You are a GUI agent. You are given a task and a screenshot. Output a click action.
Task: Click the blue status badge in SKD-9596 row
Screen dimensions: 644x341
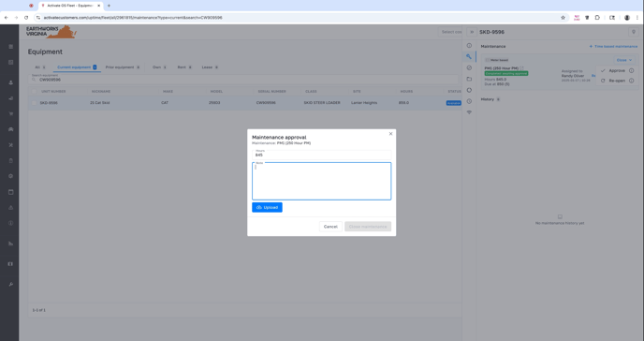pos(453,103)
